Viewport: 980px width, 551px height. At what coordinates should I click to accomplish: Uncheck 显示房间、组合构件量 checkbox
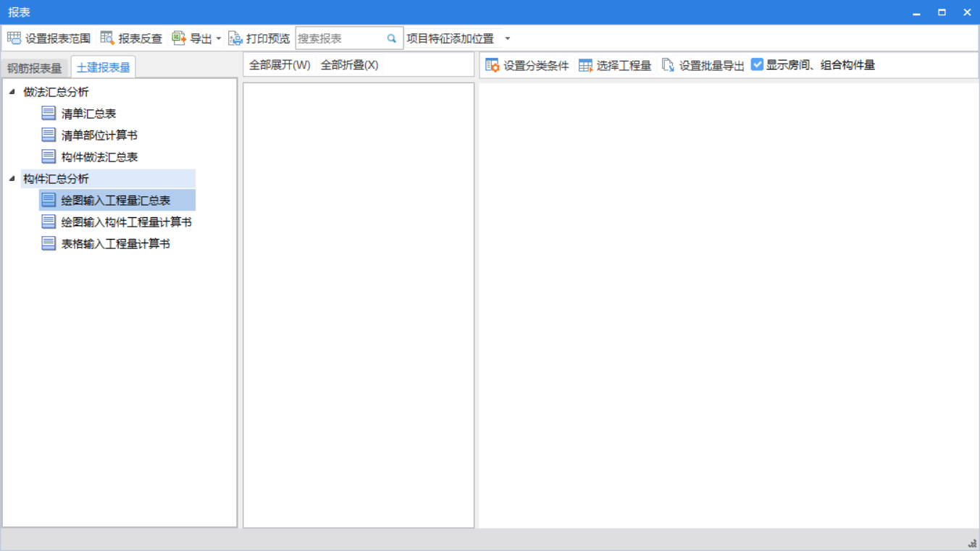tap(757, 64)
